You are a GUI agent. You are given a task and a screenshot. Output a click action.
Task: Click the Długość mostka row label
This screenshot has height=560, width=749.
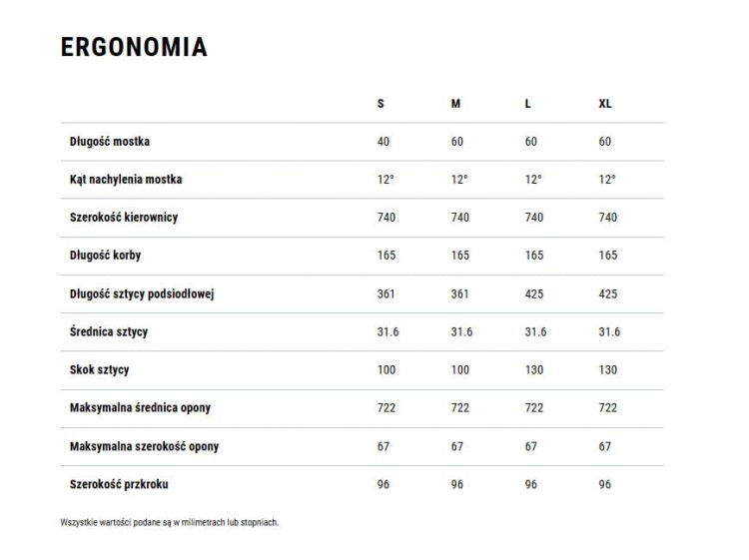click(110, 142)
